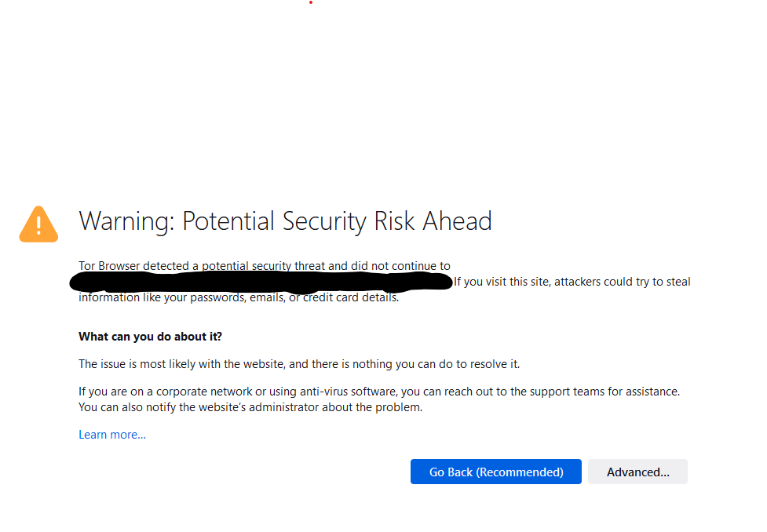Click the notify the website's administrator sentence
Viewport: 767px width, 532px height.
tap(250, 406)
